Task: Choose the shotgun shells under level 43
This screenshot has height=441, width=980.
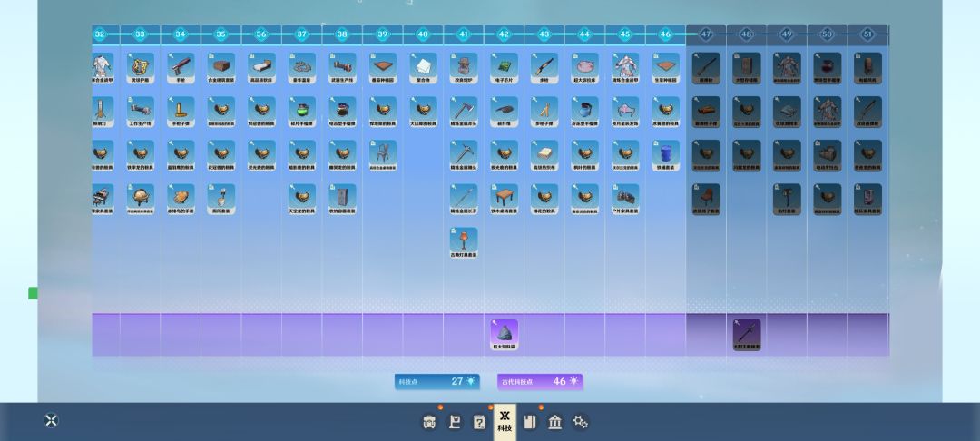Action: click(x=544, y=112)
